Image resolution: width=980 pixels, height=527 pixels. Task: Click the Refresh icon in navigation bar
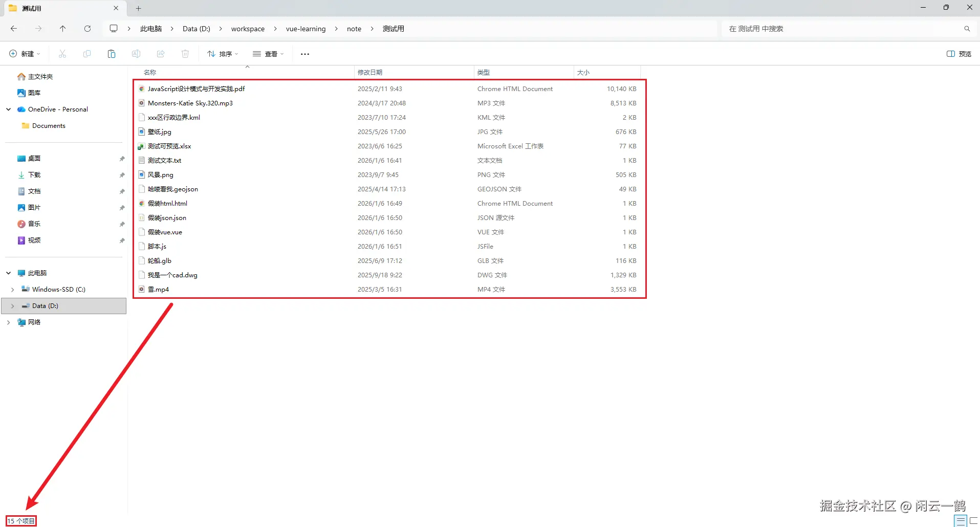(x=88, y=29)
